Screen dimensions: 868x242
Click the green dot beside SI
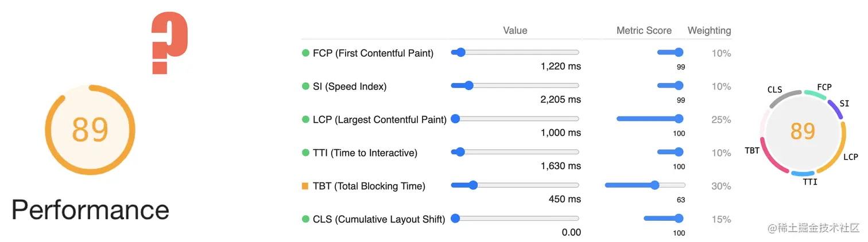click(305, 87)
